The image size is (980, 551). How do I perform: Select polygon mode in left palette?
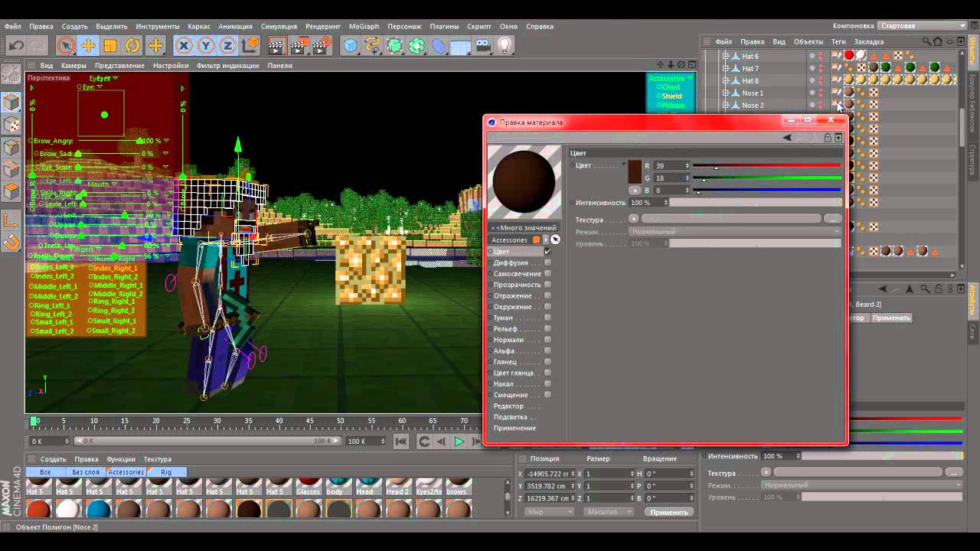tap(11, 191)
